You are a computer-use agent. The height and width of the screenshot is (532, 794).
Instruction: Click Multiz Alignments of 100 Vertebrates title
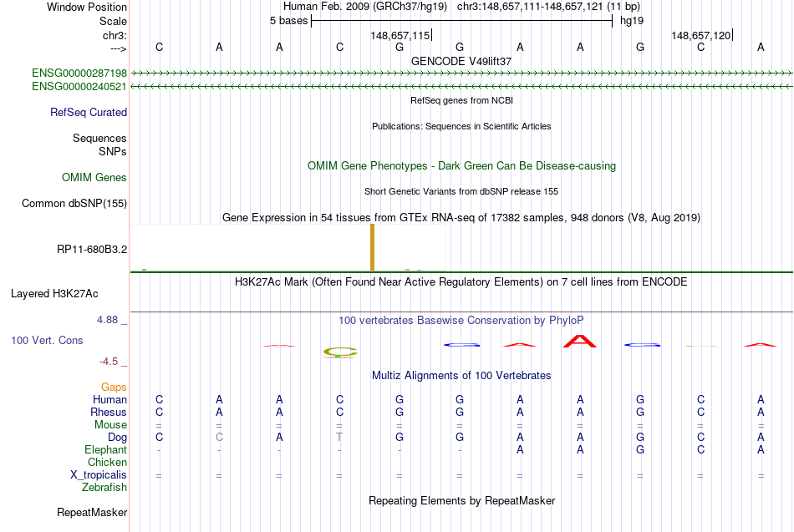[x=461, y=376]
